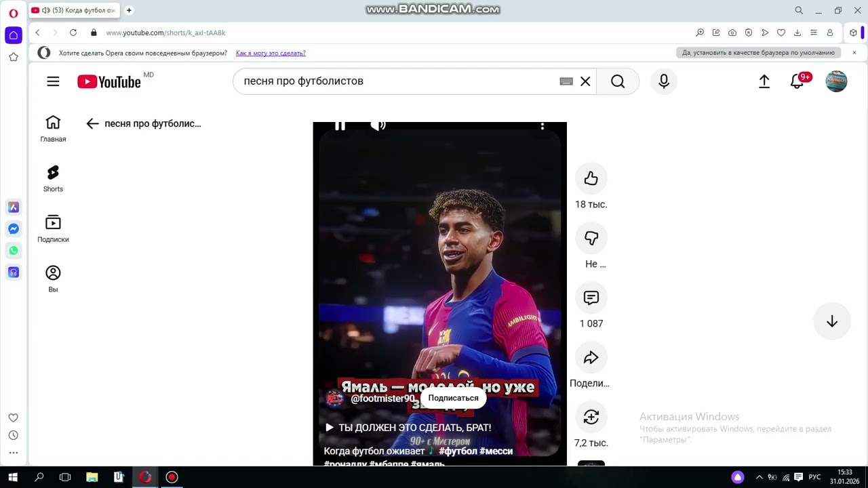Open WhatsApp in Opera sidebar
The width and height of the screenshot is (868, 488).
coord(13,251)
